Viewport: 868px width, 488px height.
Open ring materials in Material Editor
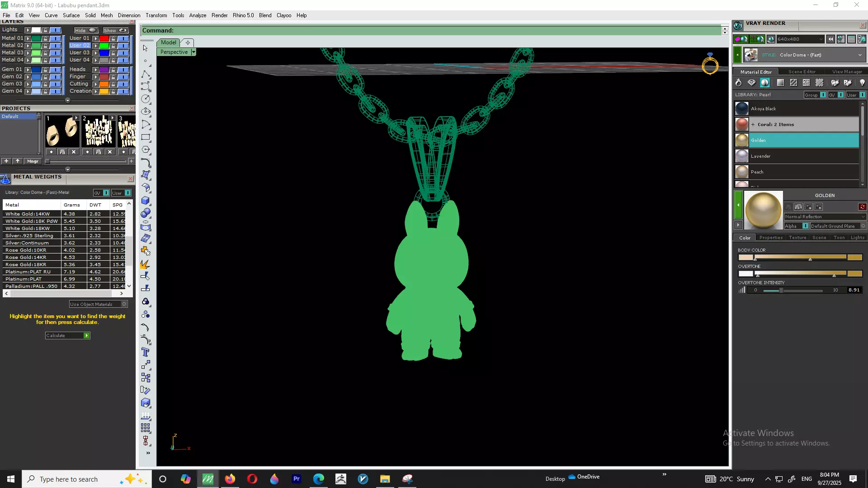click(x=738, y=83)
